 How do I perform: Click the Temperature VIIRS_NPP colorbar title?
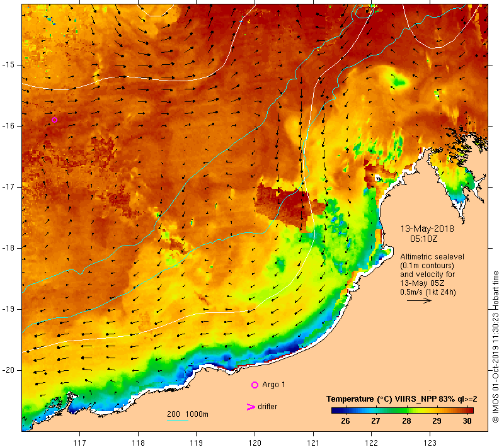pos(402,399)
